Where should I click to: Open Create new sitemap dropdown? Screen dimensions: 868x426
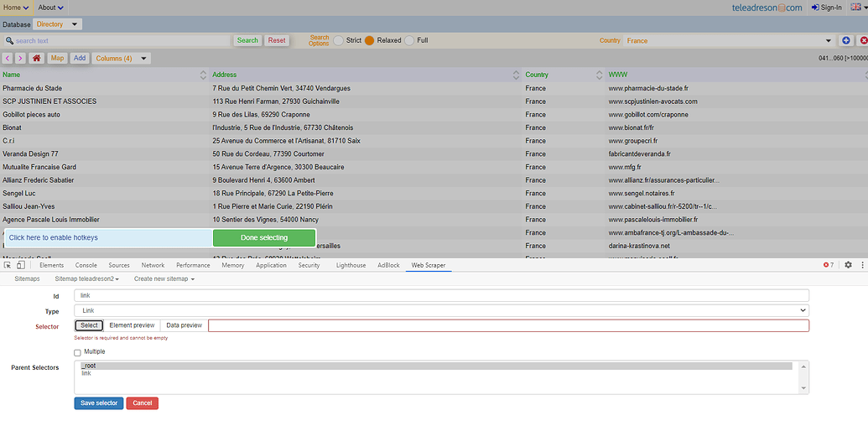point(164,279)
